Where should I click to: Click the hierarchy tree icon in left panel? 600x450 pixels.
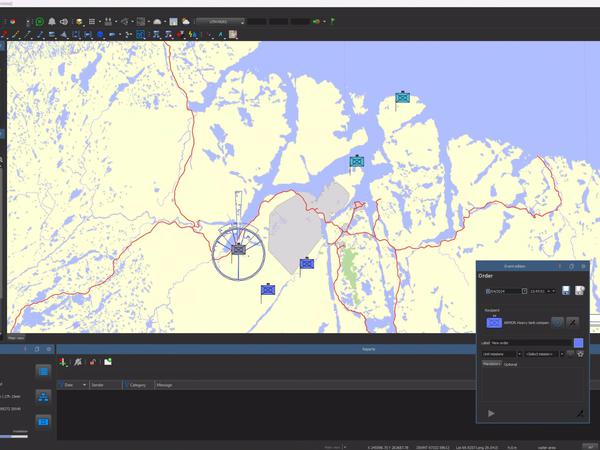(x=44, y=396)
